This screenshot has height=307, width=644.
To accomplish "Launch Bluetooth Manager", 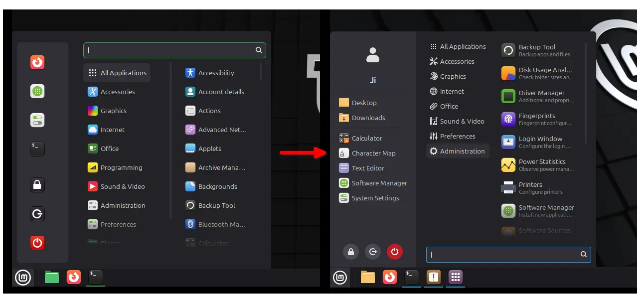I will (x=215, y=224).
